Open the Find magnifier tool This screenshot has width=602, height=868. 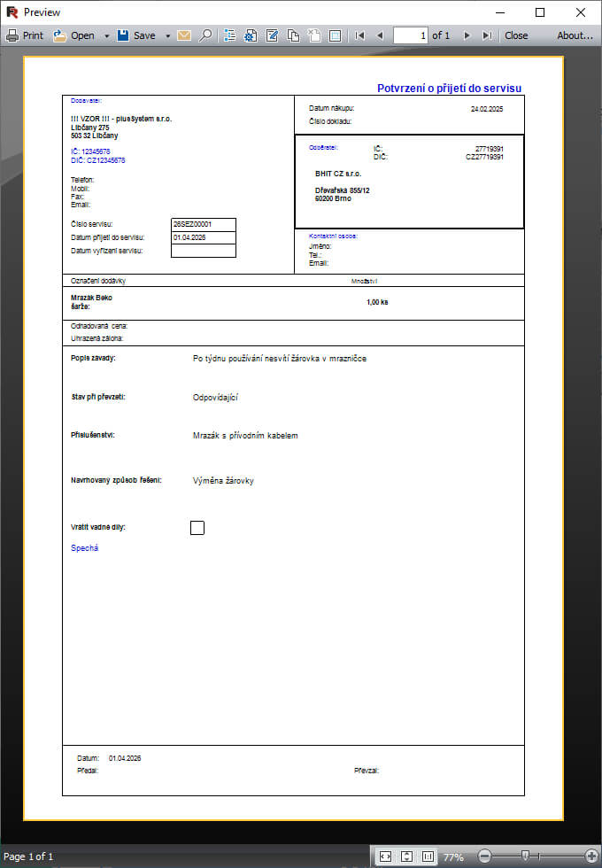click(205, 35)
